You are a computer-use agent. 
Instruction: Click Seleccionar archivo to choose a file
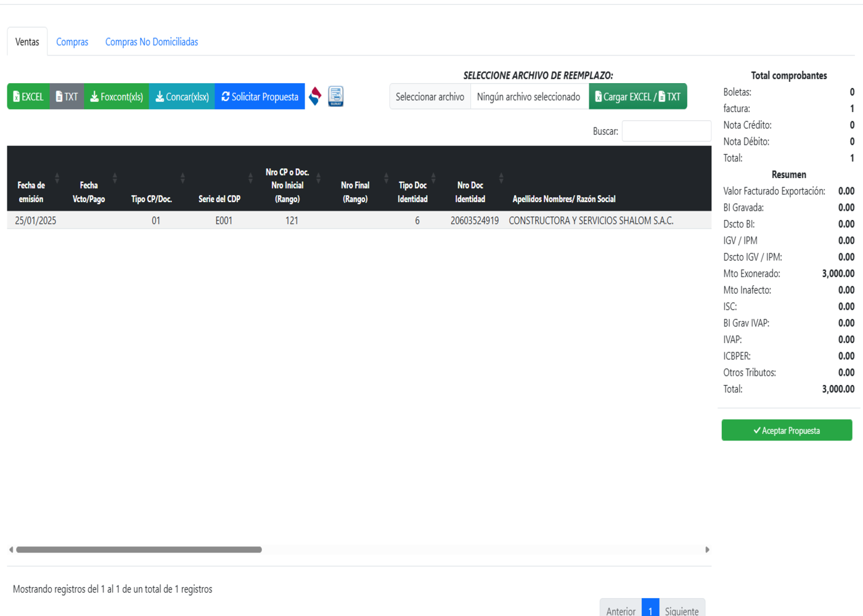click(x=430, y=97)
